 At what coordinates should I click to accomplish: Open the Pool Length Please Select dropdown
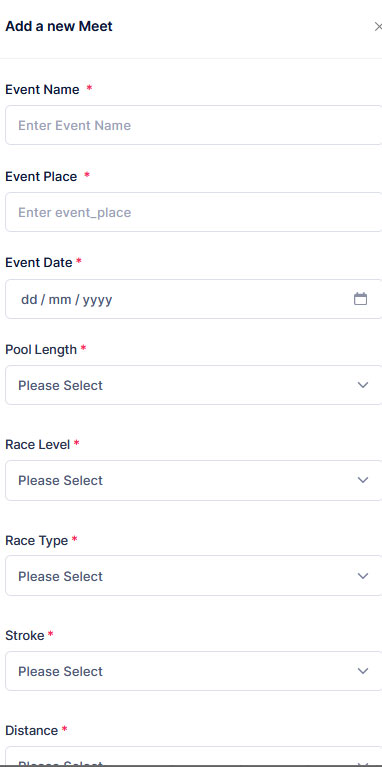click(x=194, y=385)
